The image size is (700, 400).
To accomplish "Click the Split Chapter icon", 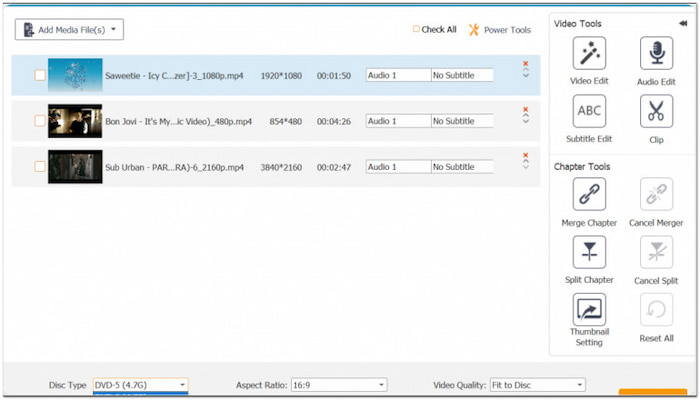I will click(x=588, y=252).
